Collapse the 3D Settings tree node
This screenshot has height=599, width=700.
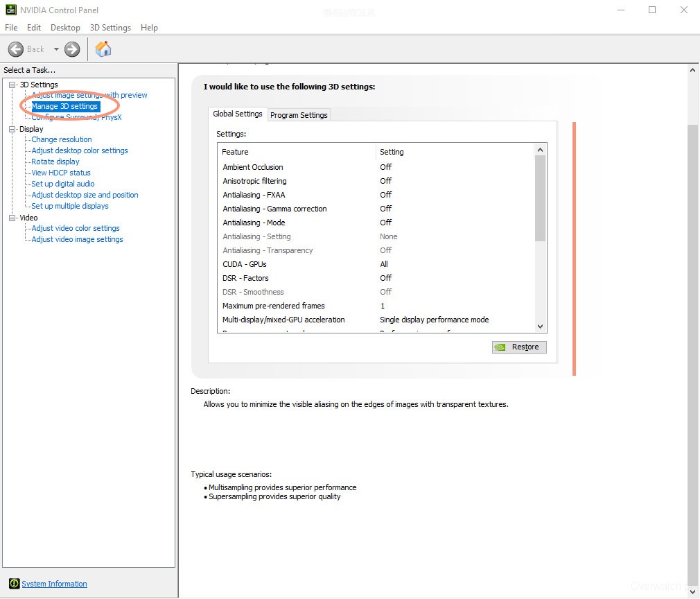12,85
